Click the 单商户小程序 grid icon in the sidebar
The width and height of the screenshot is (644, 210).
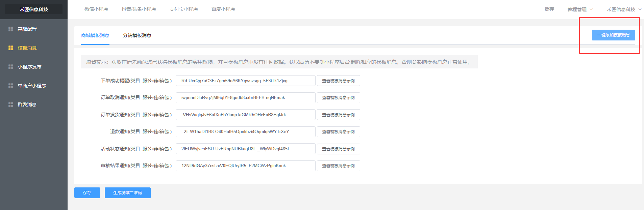point(11,86)
